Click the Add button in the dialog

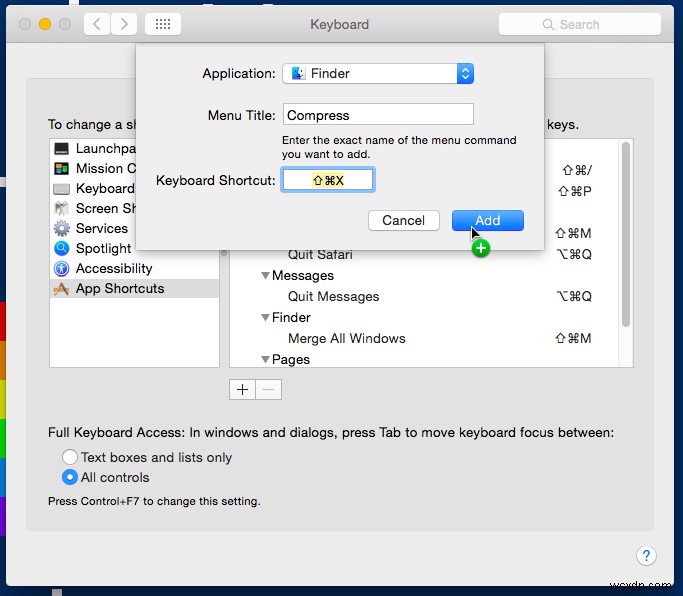pos(488,220)
